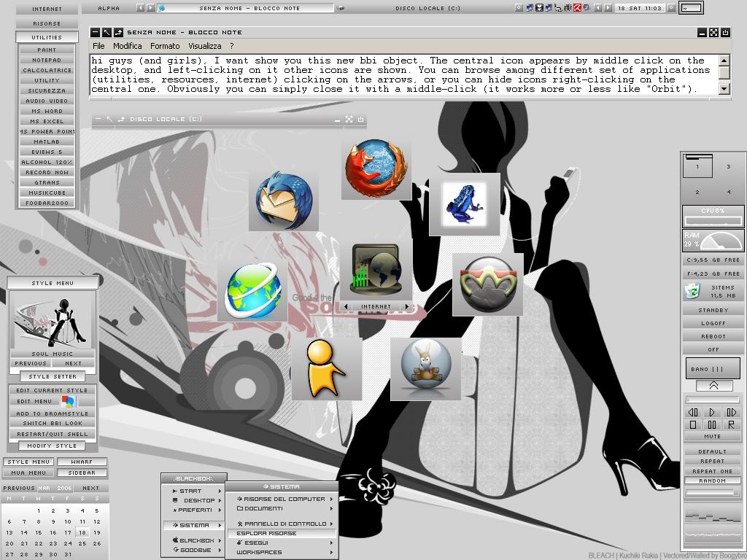Viewport: 747px width, 560px height.
Task: Launch the dark sphere icon with gold crown
Action: (x=488, y=284)
